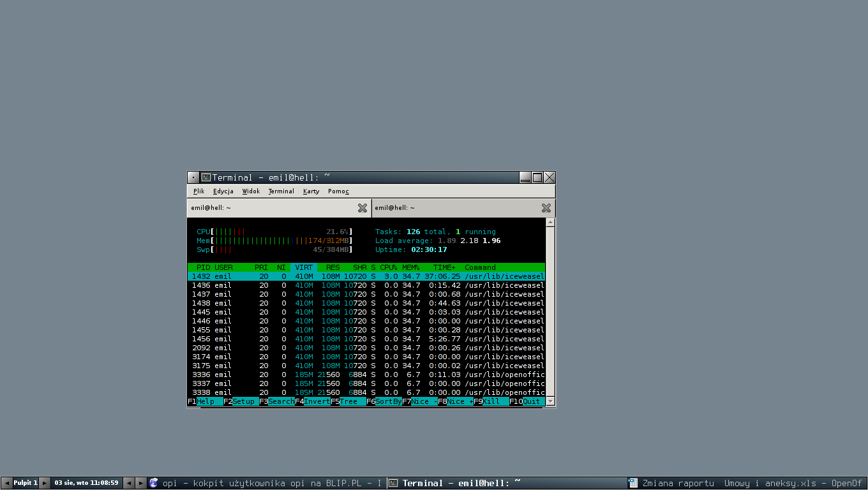
Task: Open the Widok menu
Action: [x=251, y=191]
